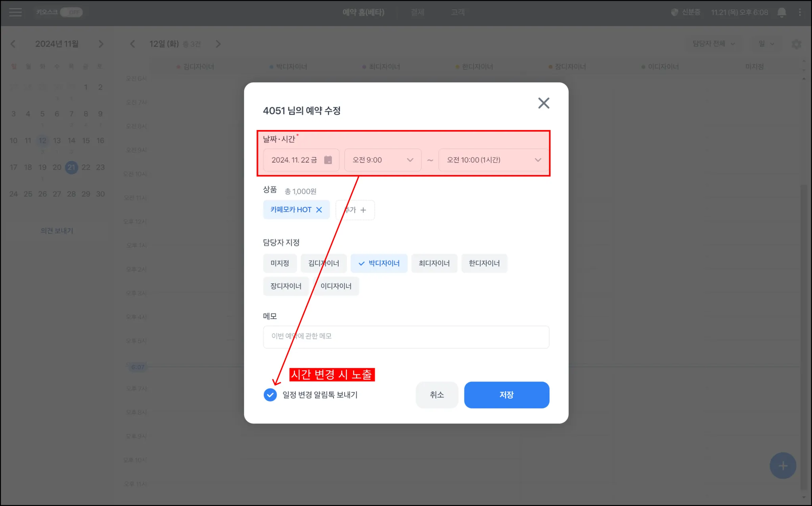Click the 메모 reservation note input field
The height and width of the screenshot is (506, 812).
[x=406, y=337]
